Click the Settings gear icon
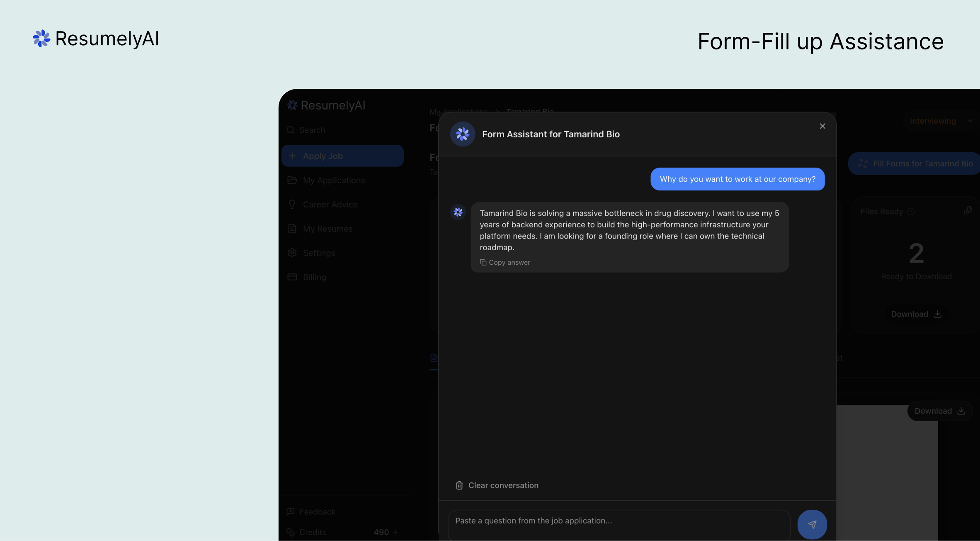Screen dimensions: 980x541 292,253
